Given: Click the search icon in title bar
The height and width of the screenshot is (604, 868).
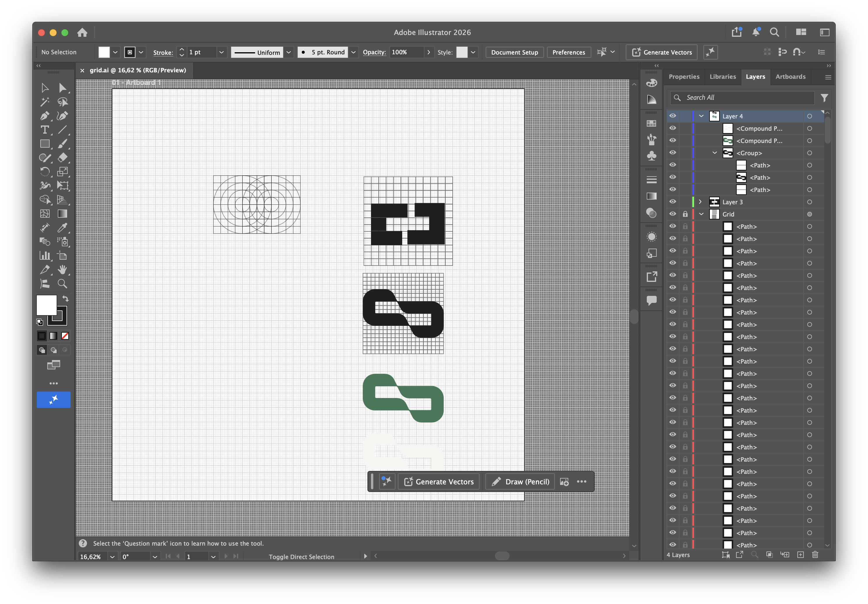Looking at the screenshot, I should pyautogui.click(x=775, y=32).
